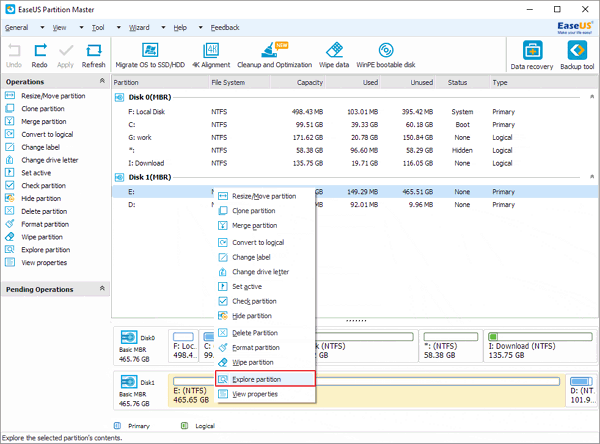
Task: Click the Redo toolbar icon
Action: (40, 56)
